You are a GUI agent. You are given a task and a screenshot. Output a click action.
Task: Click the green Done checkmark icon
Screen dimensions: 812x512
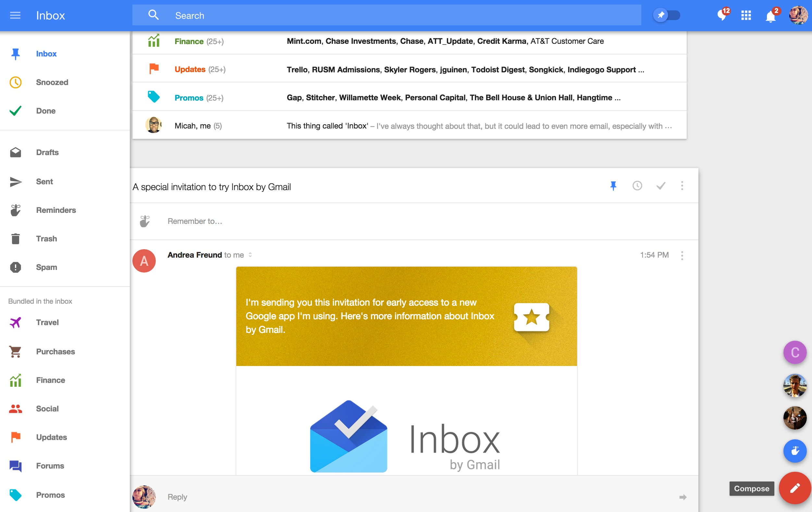pos(16,111)
